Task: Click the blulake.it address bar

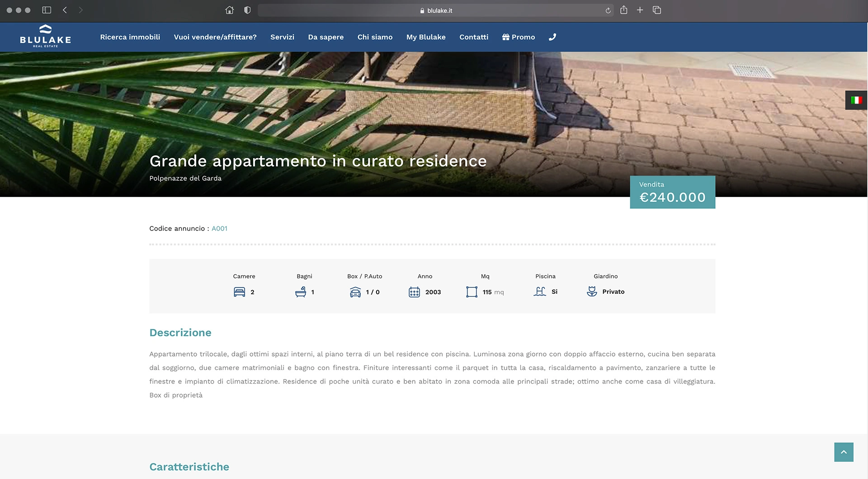Action: pos(436,10)
